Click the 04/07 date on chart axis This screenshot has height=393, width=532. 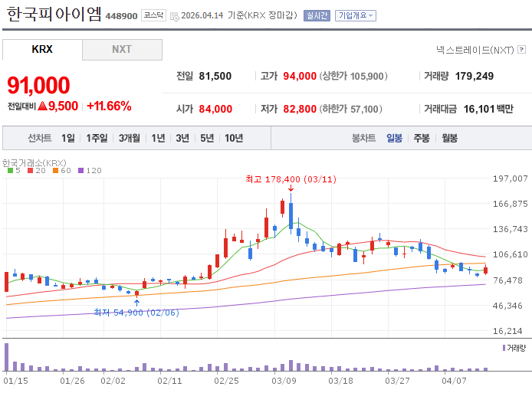[x=454, y=381]
